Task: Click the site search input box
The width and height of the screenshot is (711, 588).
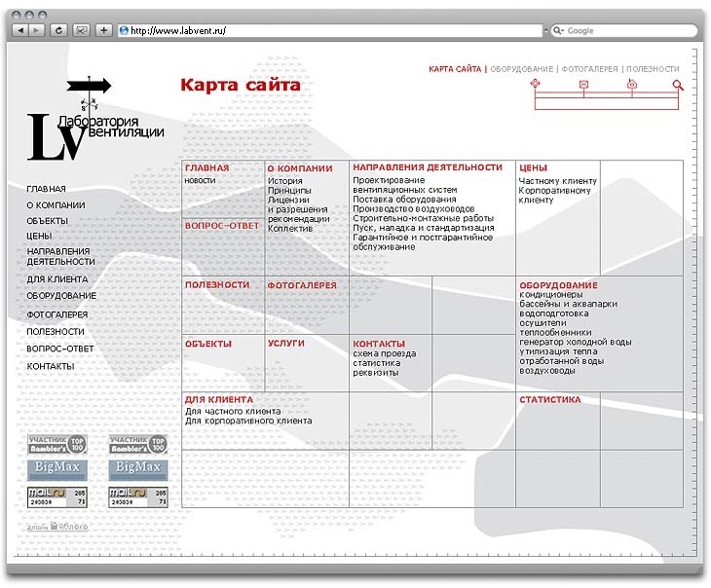Action: click(606, 103)
